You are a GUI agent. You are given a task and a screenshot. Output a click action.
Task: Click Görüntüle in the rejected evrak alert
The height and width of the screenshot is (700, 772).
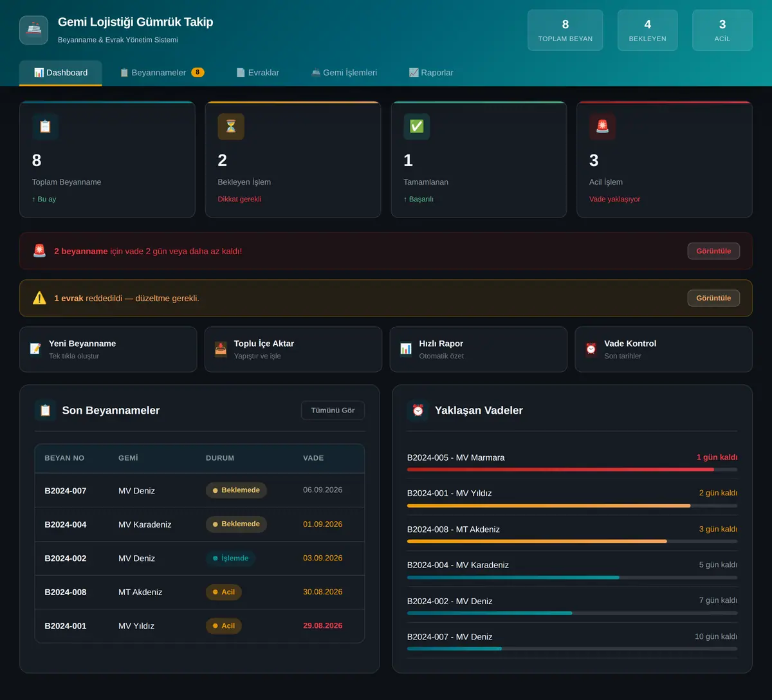[713, 298]
